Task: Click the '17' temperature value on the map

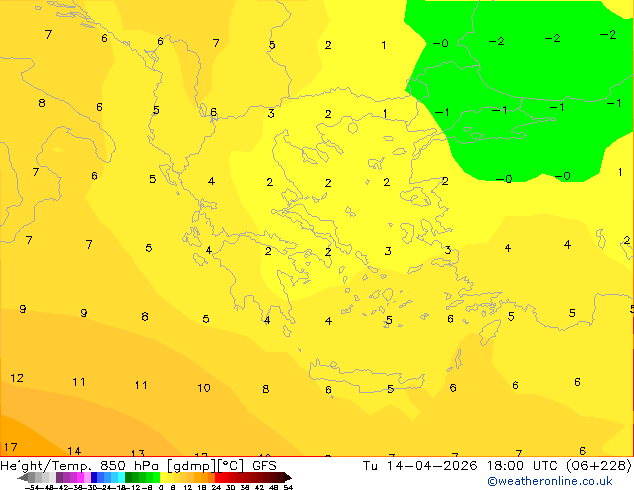Action: tap(11, 447)
